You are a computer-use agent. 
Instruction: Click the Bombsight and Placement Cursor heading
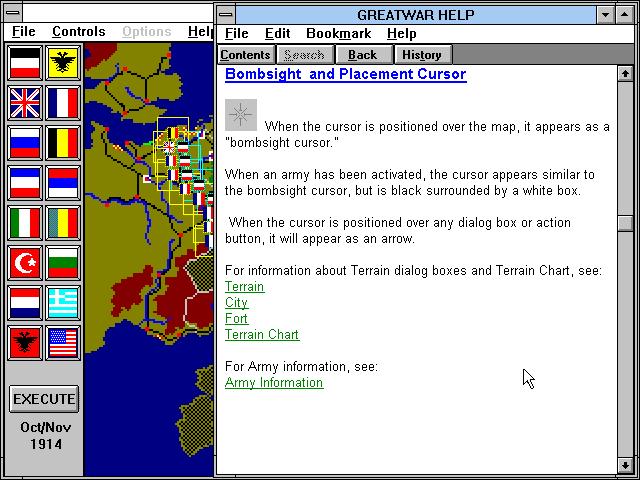(346, 74)
